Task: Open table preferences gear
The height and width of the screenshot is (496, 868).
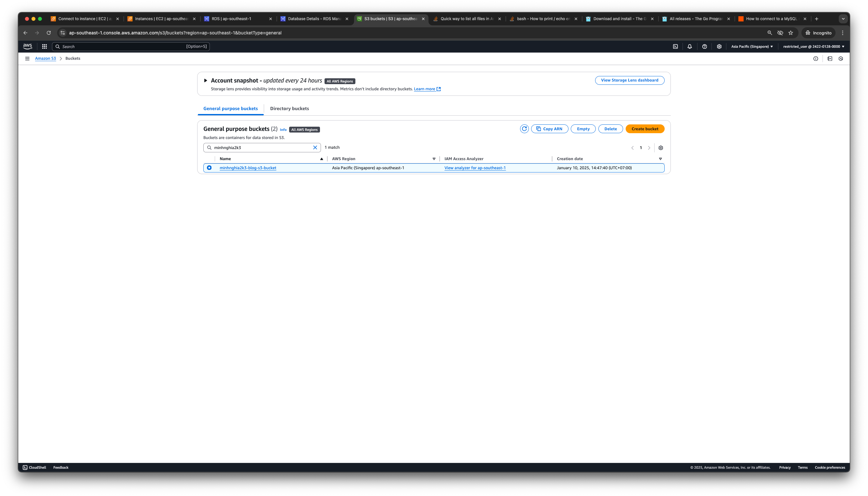Action: pos(661,148)
